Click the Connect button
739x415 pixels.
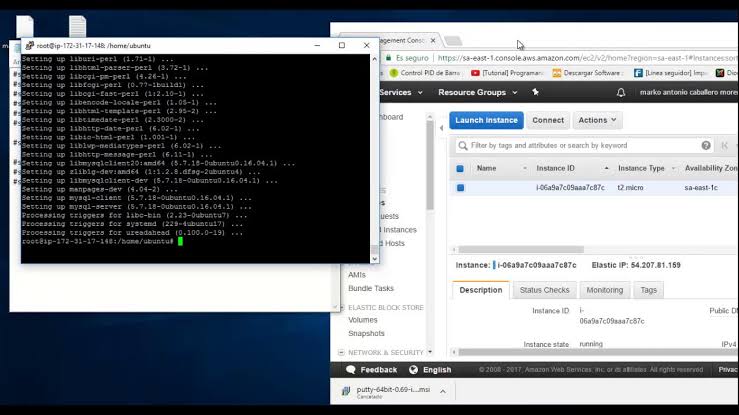click(x=548, y=120)
